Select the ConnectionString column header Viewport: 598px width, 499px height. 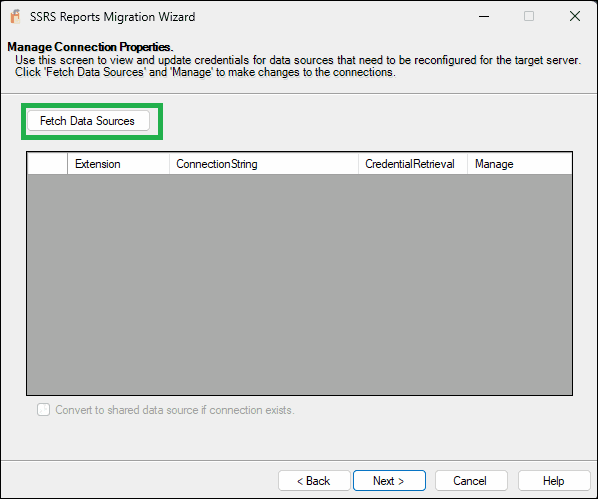click(x=264, y=164)
